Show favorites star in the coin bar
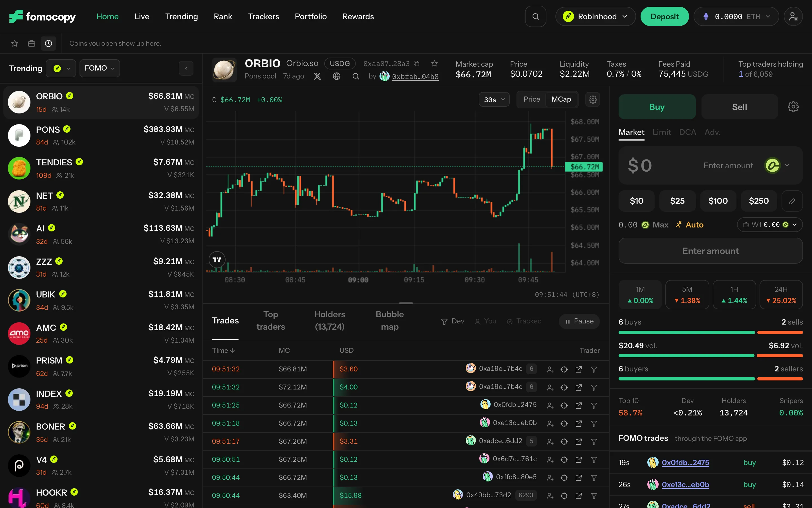This screenshot has height=508, width=812. point(14,43)
